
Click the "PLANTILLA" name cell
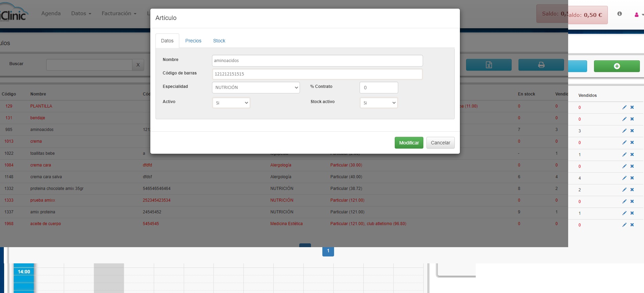tap(41, 106)
